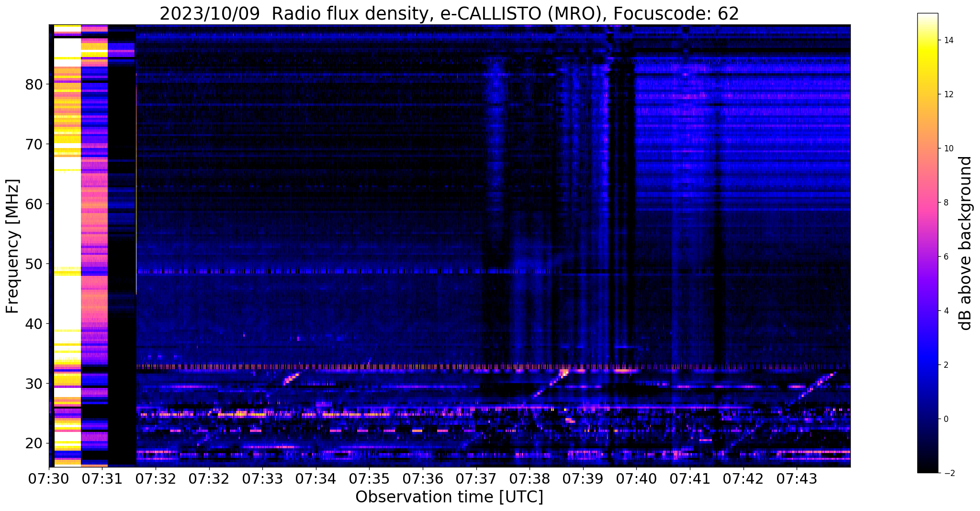Click the frequency tick label 60

pos(34,204)
